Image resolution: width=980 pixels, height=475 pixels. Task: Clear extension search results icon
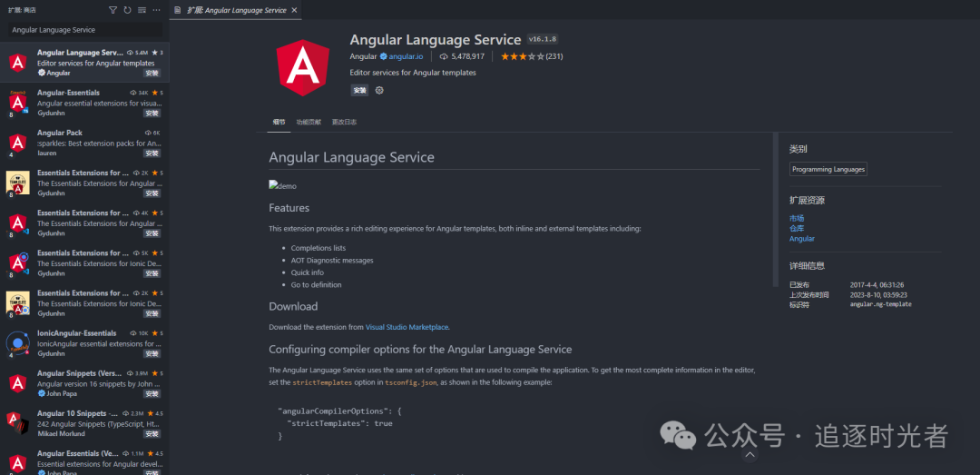pos(142,10)
